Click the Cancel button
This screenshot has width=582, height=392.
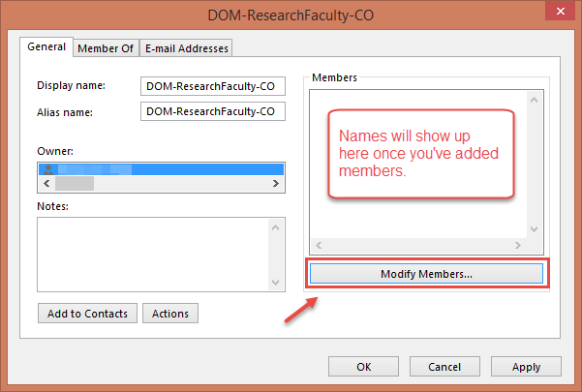coord(444,367)
